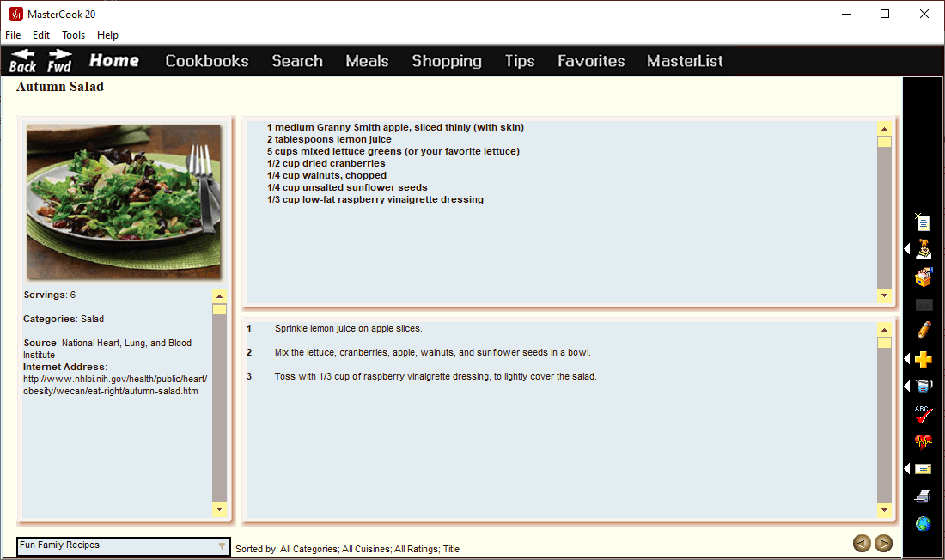Click the Source National Heart, Lung text
Viewport: 945px width, 560px height.
(107, 349)
